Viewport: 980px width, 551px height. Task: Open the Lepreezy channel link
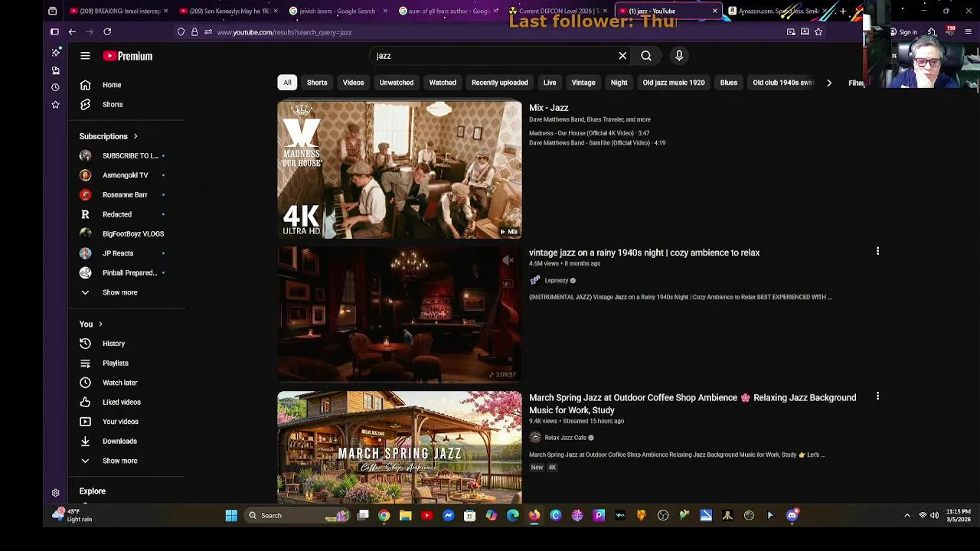click(556, 281)
